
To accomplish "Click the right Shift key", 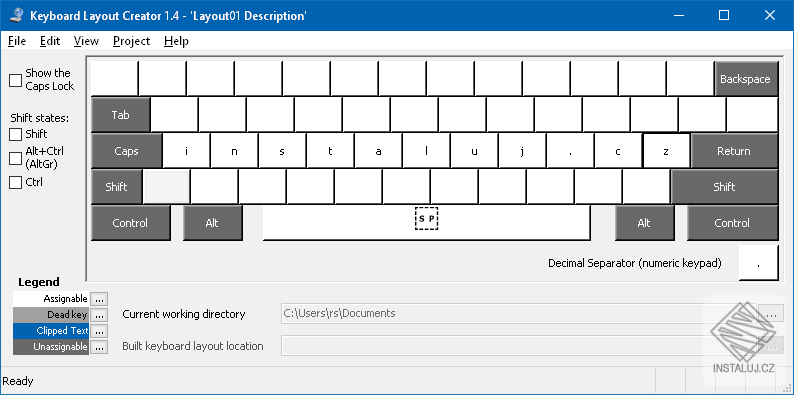I will [x=725, y=187].
